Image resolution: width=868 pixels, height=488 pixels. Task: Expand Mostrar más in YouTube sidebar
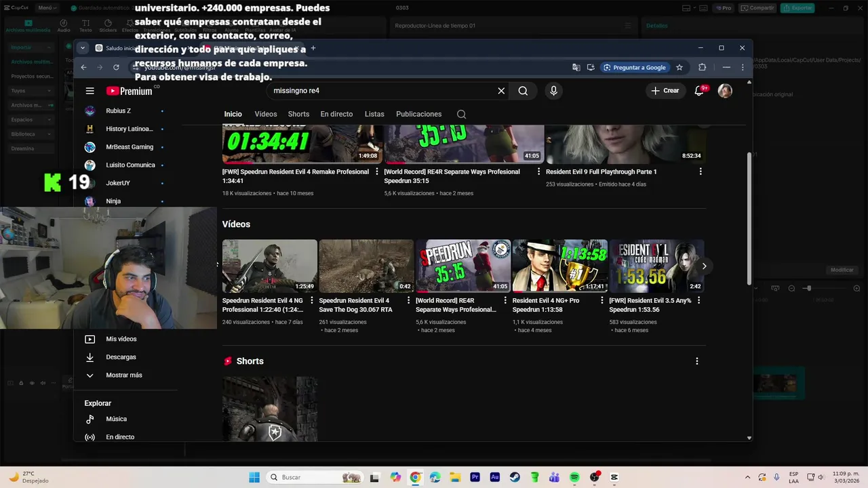tap(125, 375)
